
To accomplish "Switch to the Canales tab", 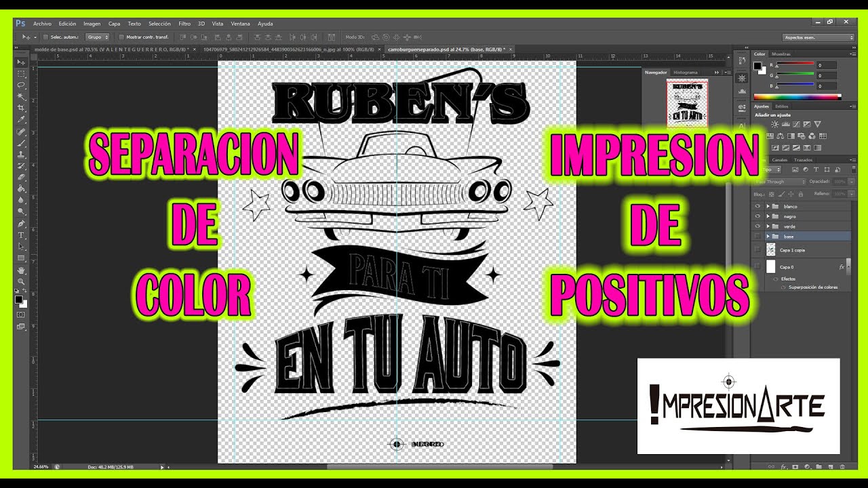I will 780,160.
